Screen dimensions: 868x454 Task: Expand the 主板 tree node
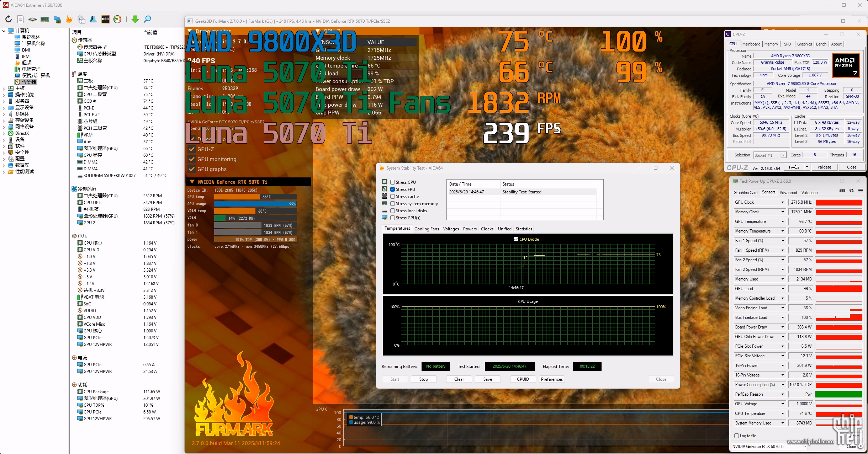pos(4,89)
